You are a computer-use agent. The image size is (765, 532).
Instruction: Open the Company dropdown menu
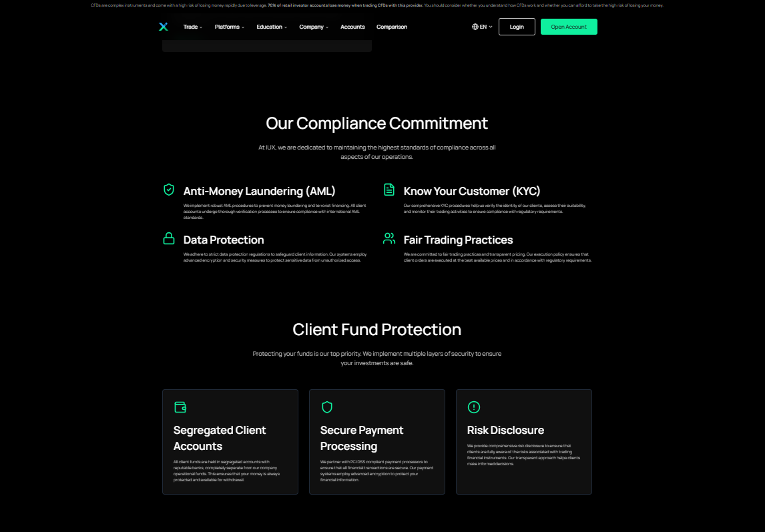coord(312,27)
